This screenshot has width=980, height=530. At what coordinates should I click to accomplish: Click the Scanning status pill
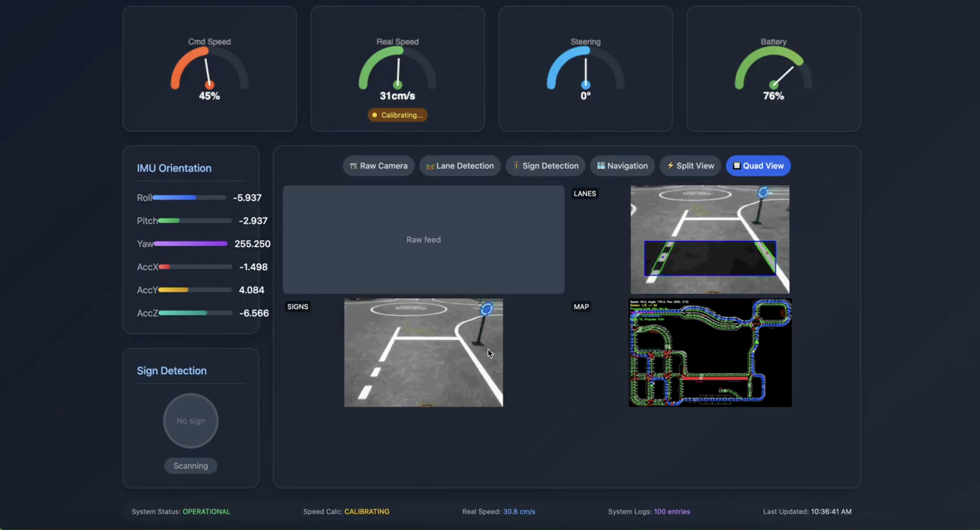click(191, 466)
